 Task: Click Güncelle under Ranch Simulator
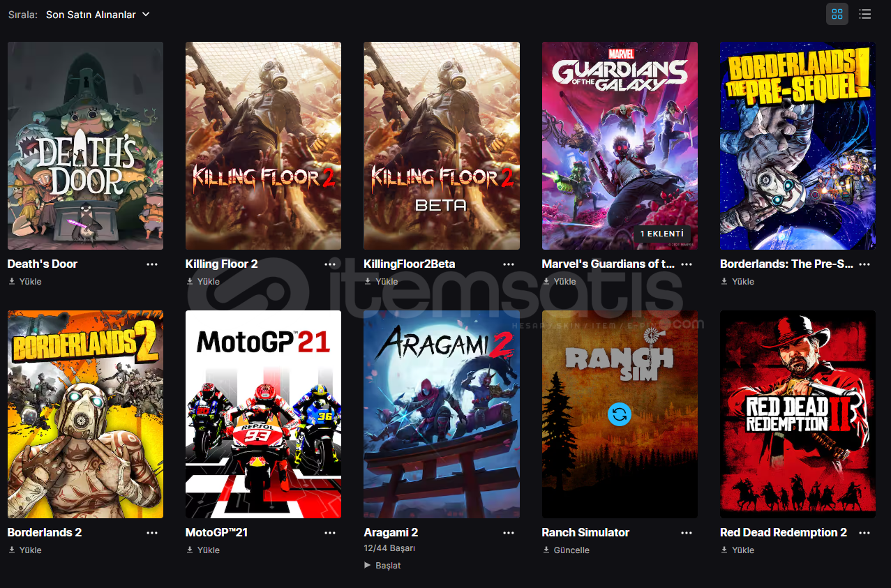567,550
